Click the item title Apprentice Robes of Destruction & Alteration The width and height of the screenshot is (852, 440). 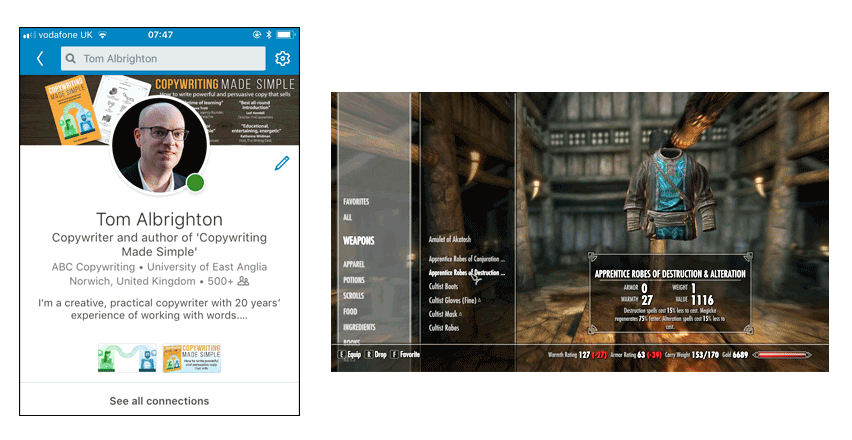pyautogui.click(x=670, y=274)
